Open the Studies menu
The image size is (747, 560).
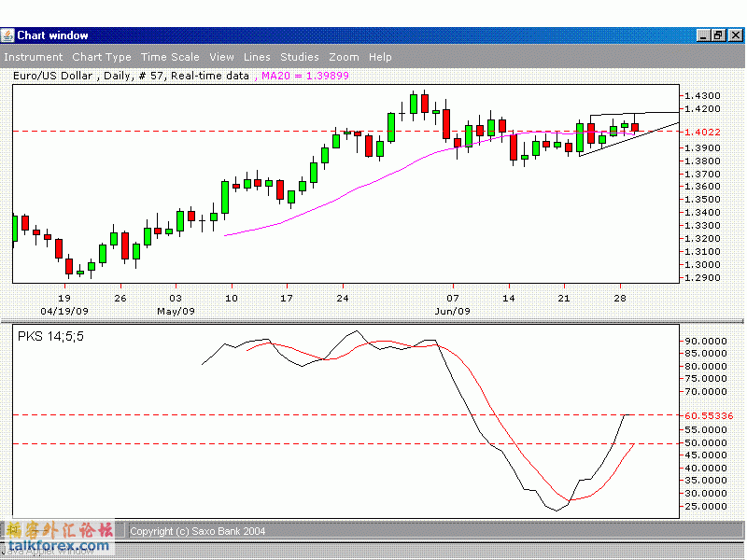300,57
